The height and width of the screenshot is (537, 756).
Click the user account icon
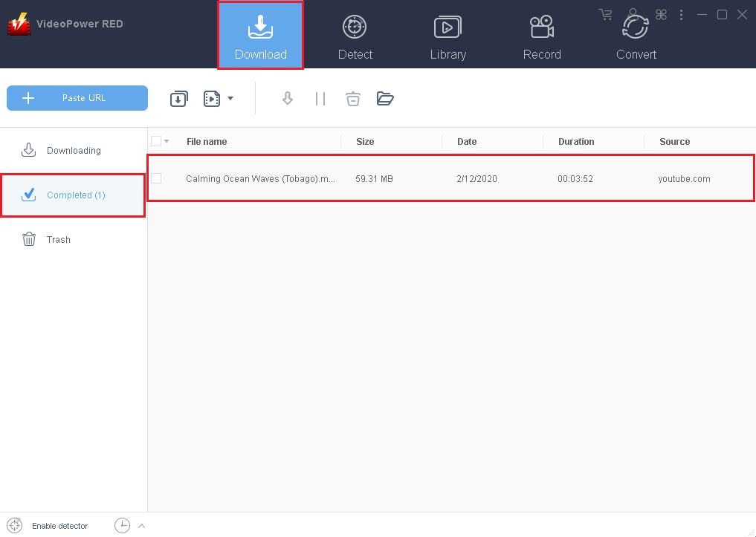(x=633, y=15)
